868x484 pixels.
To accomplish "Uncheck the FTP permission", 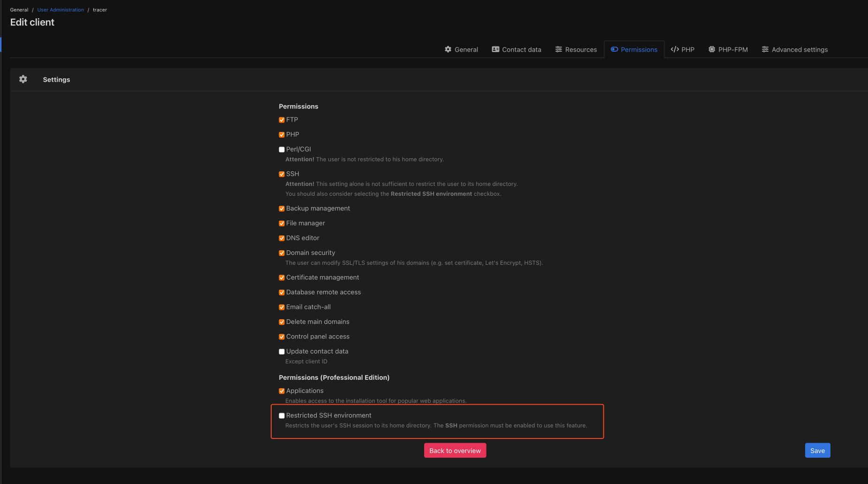I will [x=282, y=120].
